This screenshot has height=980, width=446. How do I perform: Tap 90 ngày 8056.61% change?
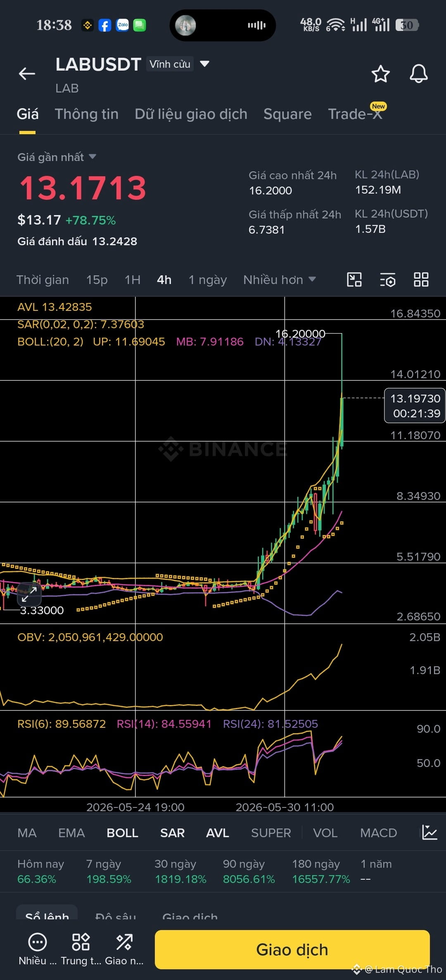(249, 871)
